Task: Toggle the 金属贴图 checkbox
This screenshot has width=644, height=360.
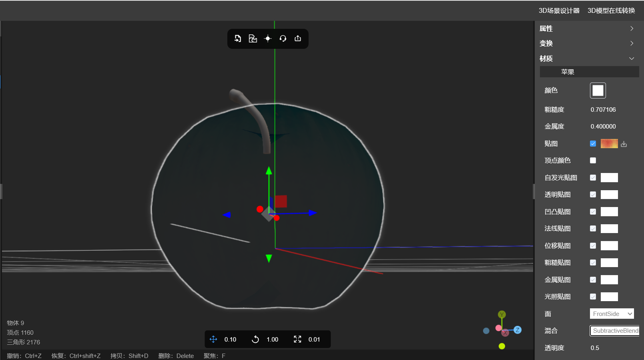Action: [593, 280]
